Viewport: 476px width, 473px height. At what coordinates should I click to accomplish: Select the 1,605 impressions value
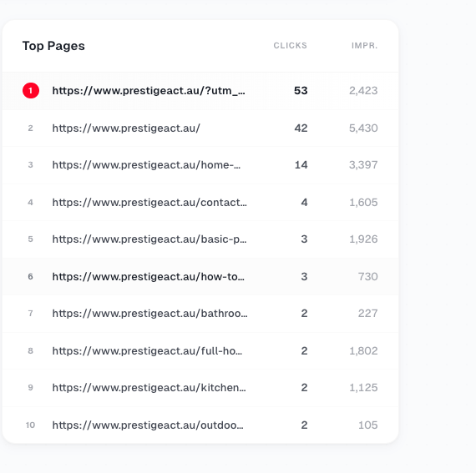point(363,202)
